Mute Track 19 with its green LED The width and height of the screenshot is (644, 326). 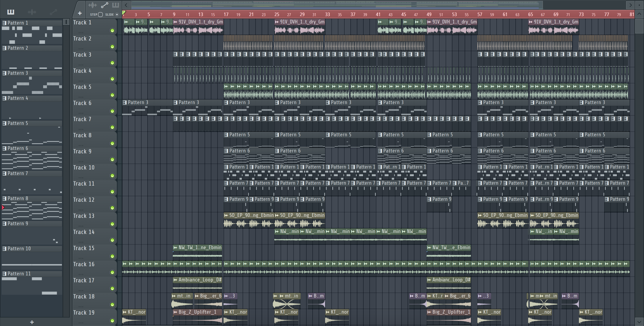click(x=112, y=321)
